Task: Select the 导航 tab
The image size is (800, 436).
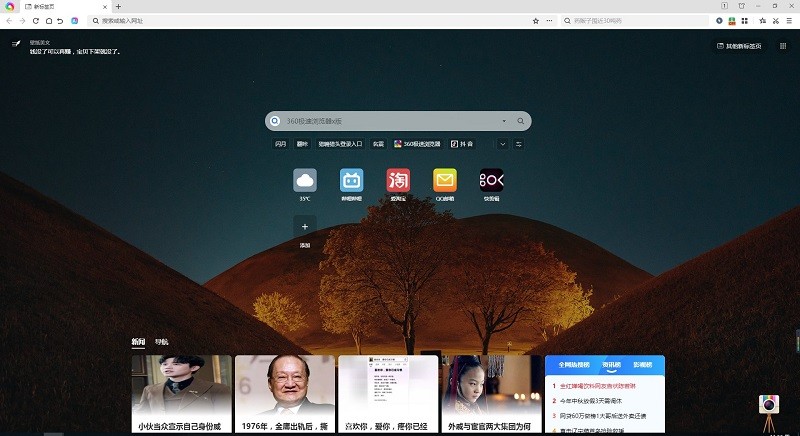Action: 162,342
